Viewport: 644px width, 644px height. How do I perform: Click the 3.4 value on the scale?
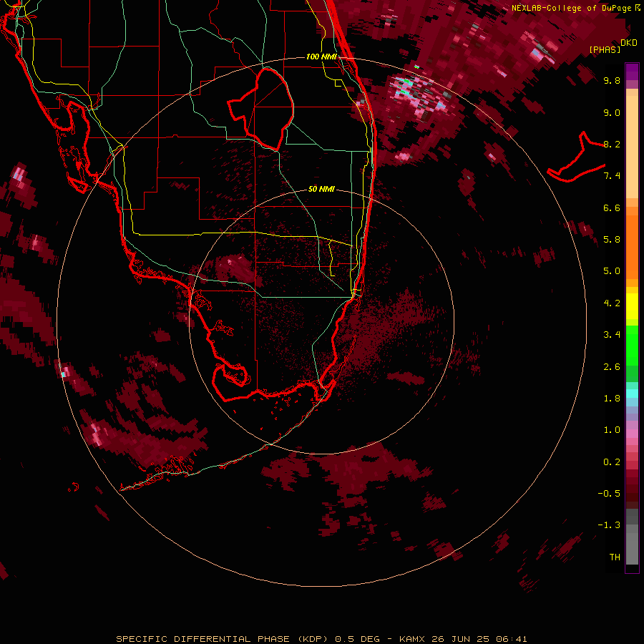612,335
